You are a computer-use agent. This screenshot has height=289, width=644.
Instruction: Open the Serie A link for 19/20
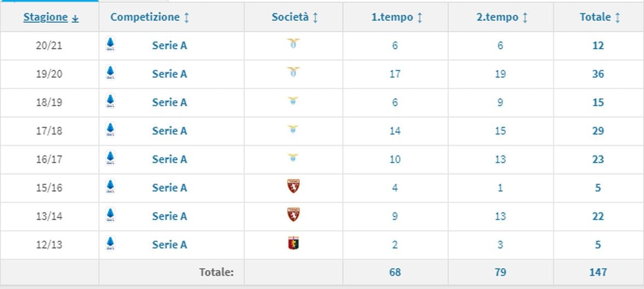(169, 74)
